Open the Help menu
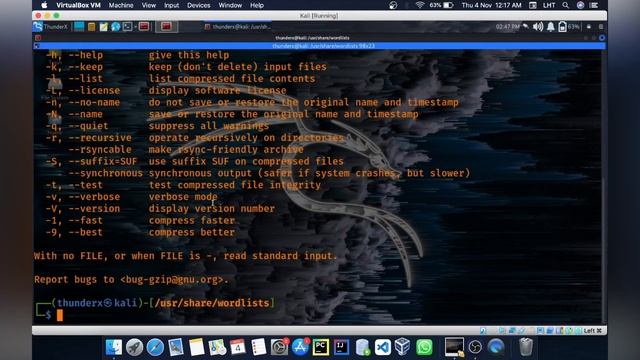The width and height of the screenshot is (640, 360). tap(257, 5)
